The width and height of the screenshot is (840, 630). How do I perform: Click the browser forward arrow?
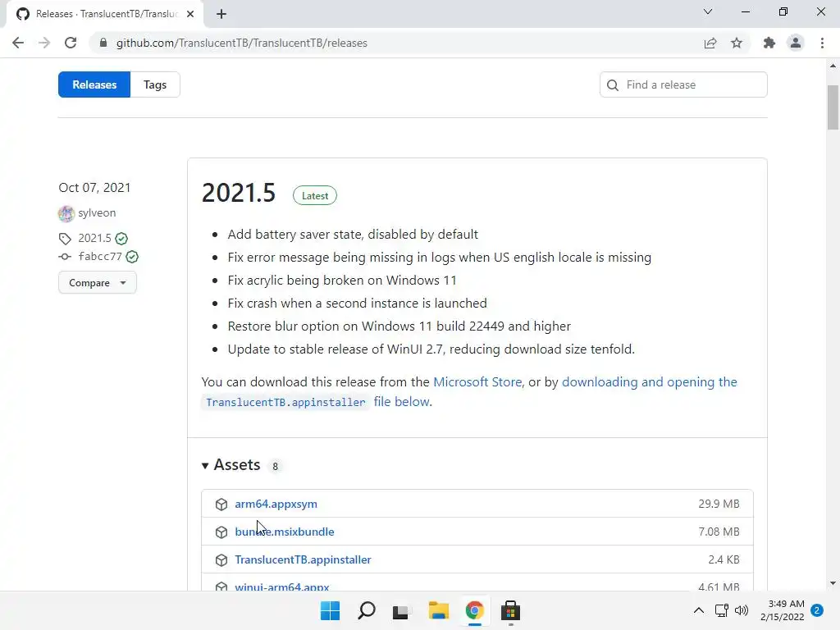(44, 43)
